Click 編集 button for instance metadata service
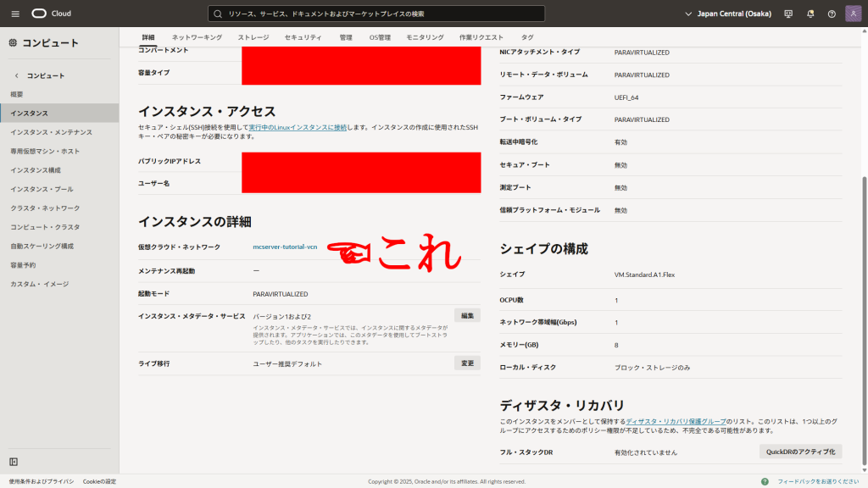 click(x=467, y=315)
